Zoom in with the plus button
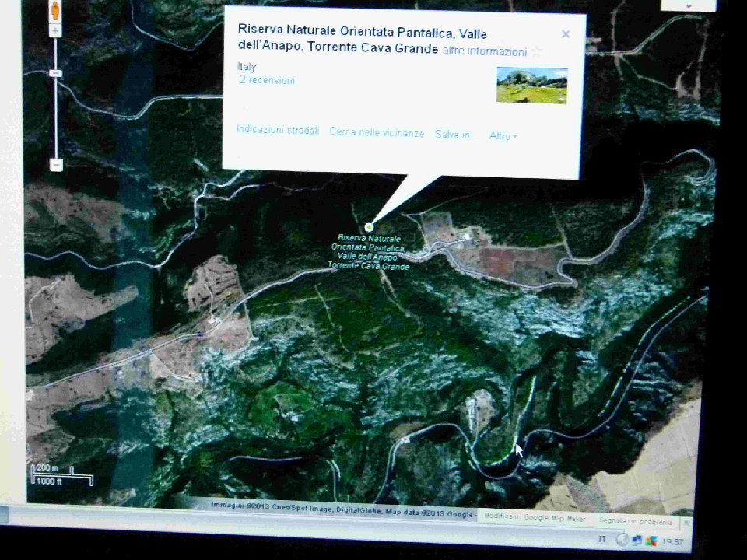 (x=56, y=32)
